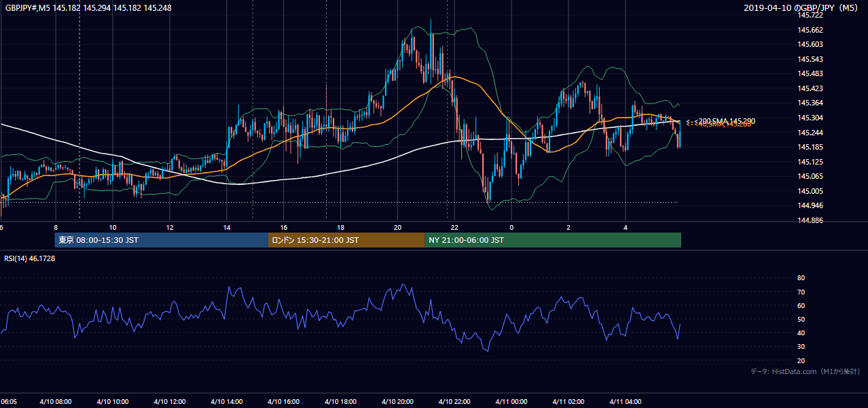This screenshot has height=408, width=868.
Task: Click the 145.543 price axis label
Action: click(810, 59)
